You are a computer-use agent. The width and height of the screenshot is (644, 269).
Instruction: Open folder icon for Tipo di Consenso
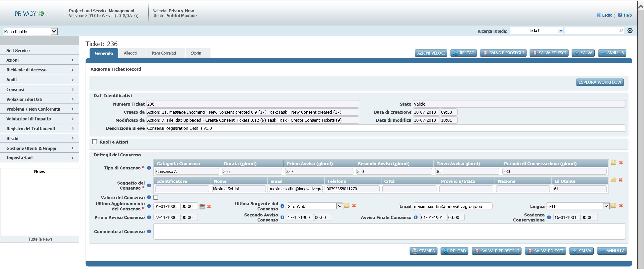[613, 163]
